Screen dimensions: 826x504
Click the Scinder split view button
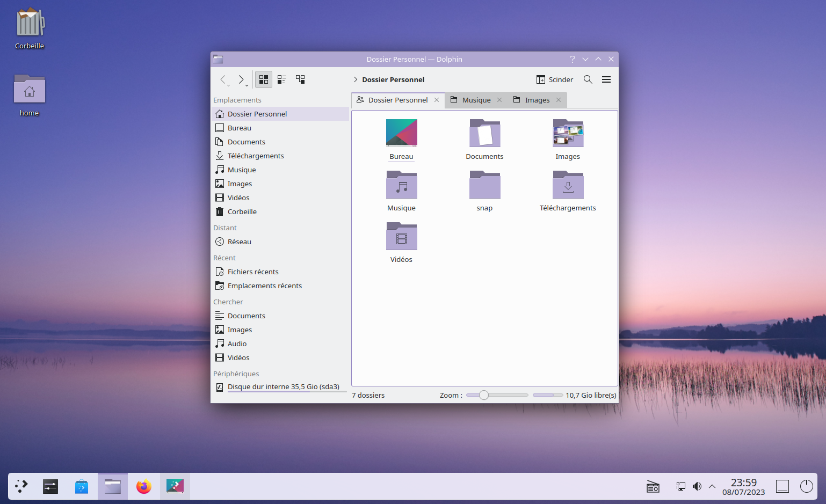point(555,79)
